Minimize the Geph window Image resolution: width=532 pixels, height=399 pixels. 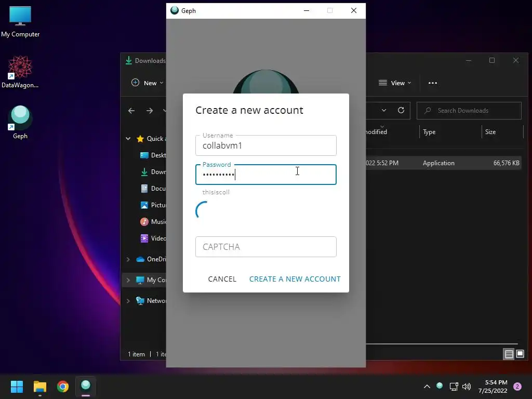[x=307, y=11]
